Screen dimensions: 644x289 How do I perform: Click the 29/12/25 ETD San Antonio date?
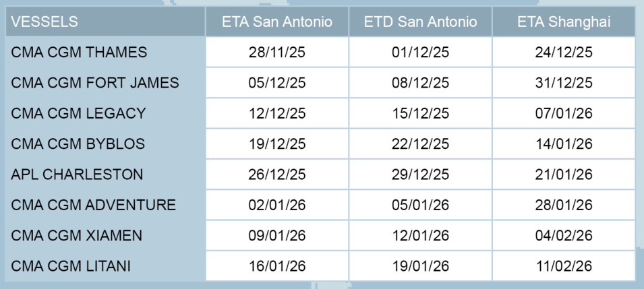point(420,174)
